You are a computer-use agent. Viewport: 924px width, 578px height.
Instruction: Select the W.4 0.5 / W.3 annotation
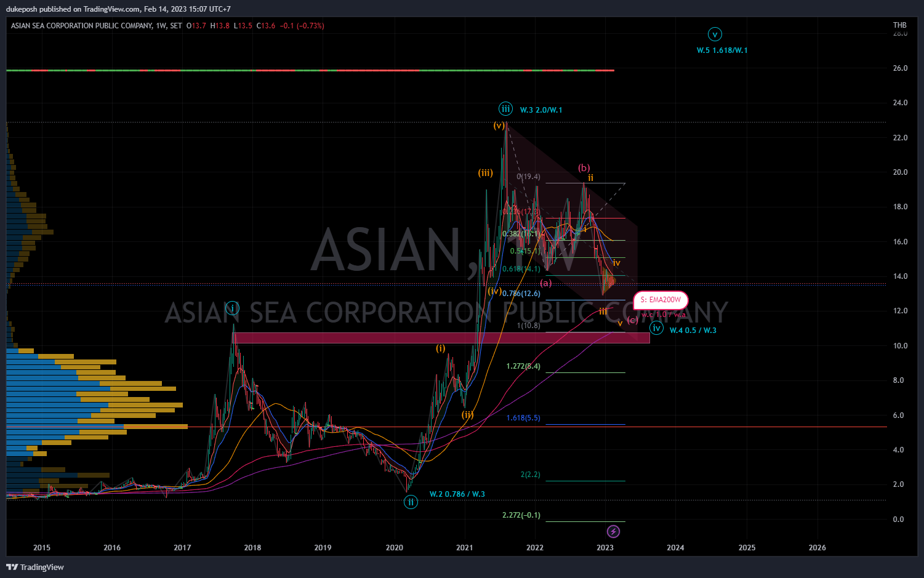point(693,330)
